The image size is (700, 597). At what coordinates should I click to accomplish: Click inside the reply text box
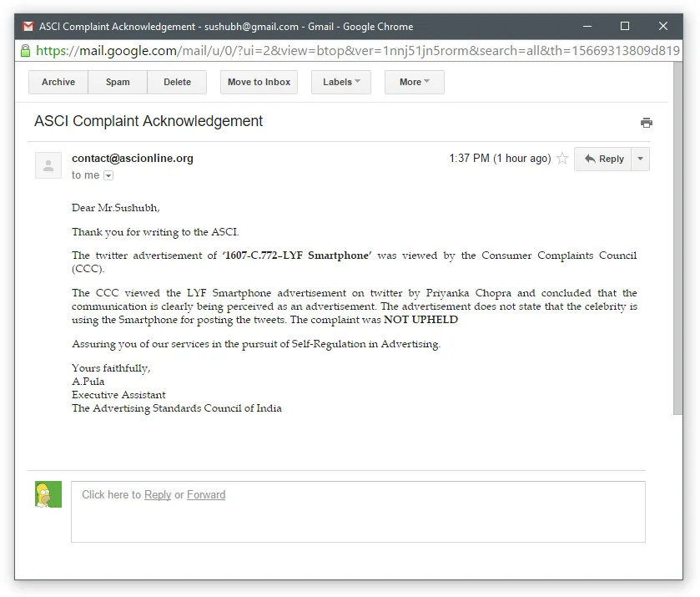tap(358, 512)
